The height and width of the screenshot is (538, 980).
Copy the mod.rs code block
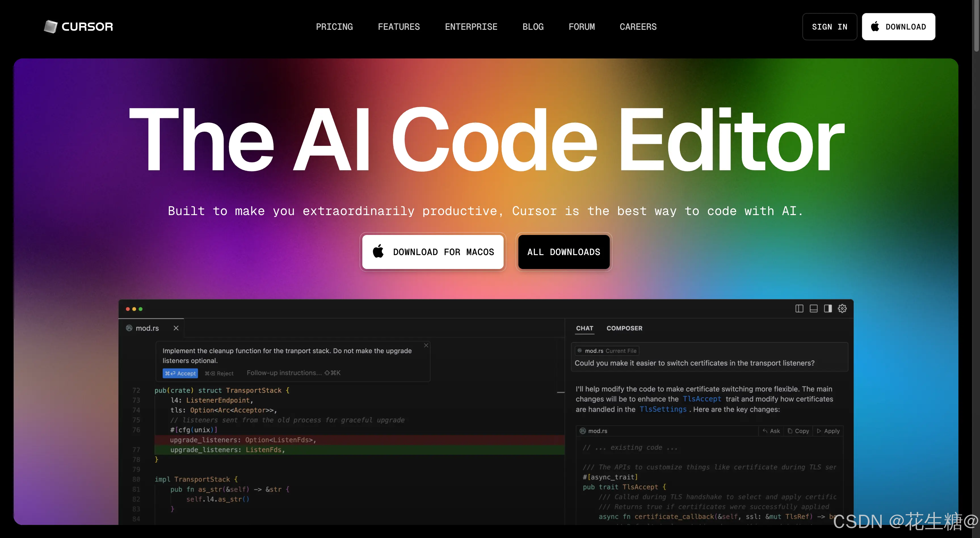(x=798, y=431)
